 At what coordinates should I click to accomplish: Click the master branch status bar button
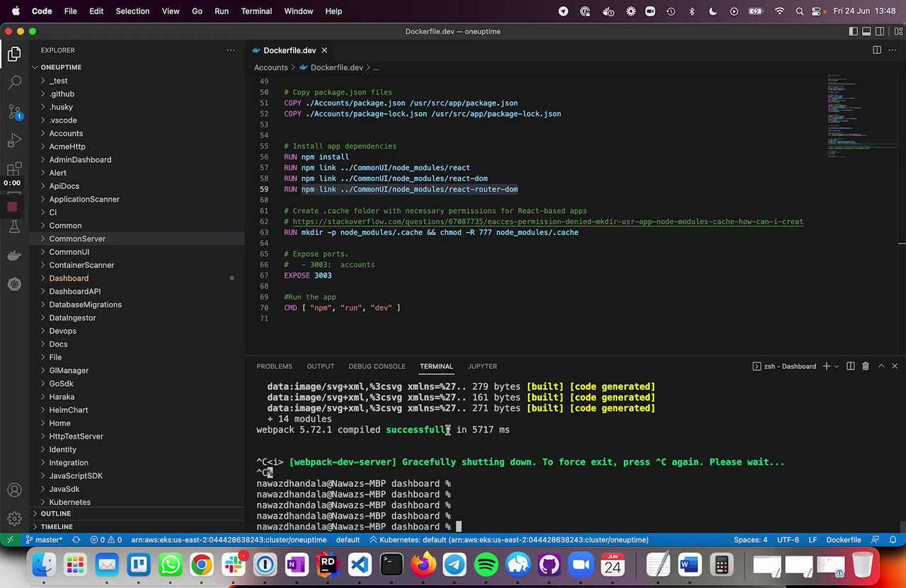44,540
